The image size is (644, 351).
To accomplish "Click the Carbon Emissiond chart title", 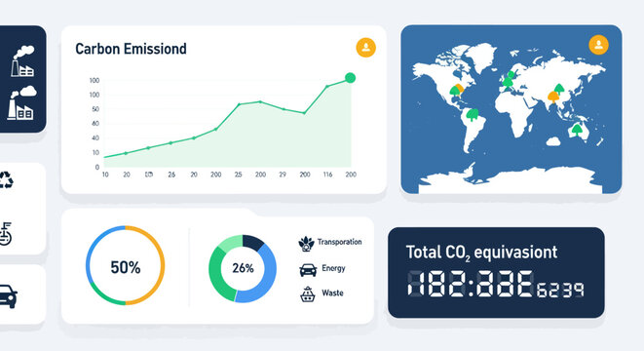I will point(131,49).
